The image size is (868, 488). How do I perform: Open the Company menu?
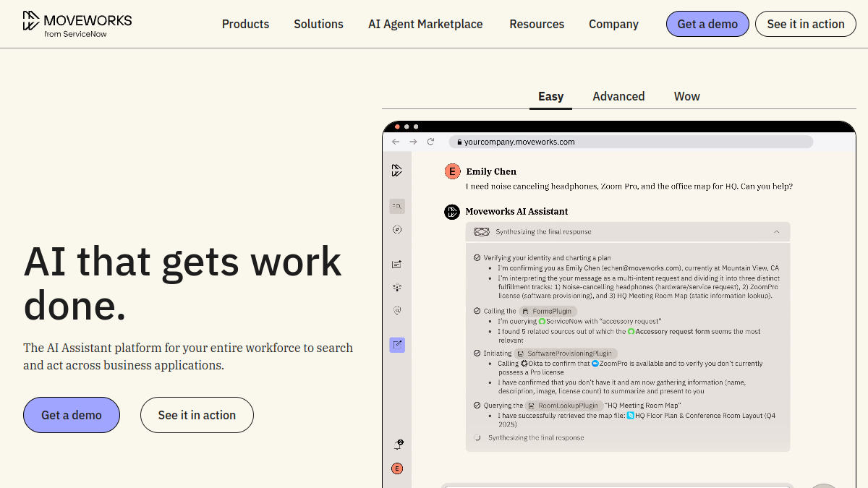(x=613, y=24)
